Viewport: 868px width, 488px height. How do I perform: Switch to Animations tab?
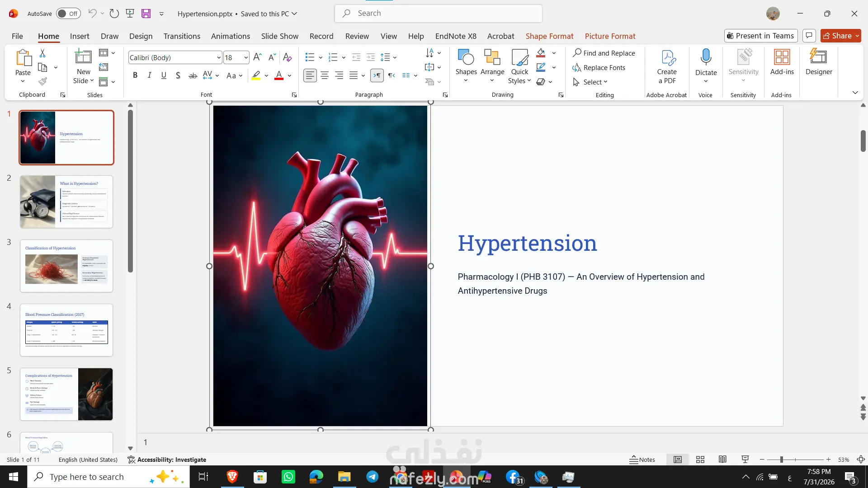coord(231,36)
